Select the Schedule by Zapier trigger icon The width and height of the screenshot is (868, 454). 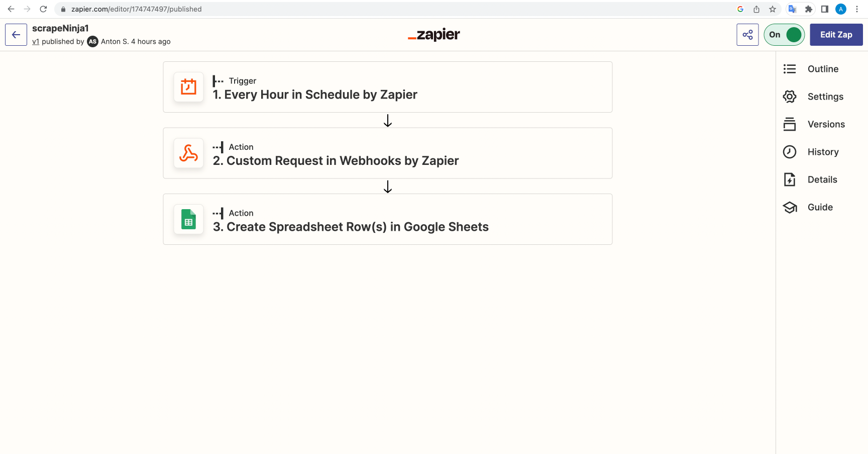(188, 86)
